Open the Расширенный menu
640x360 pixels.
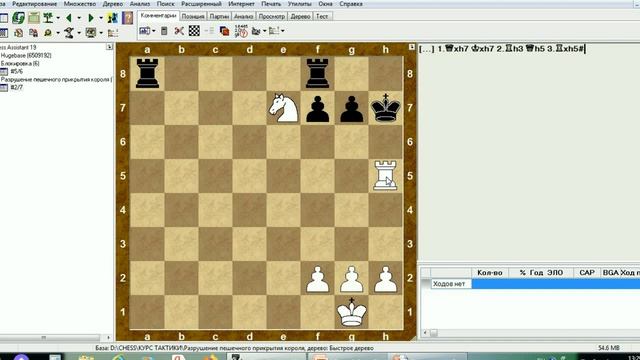201,4
